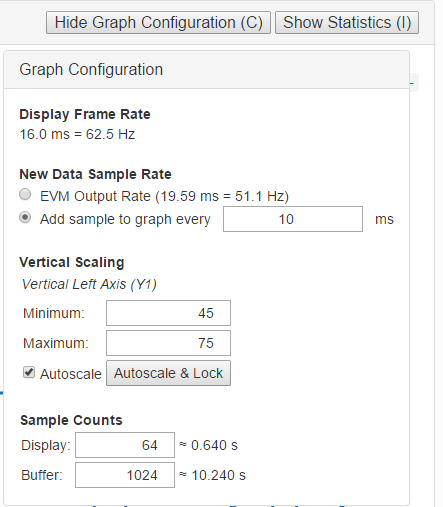The height and width of the screenshot is (507, 443).
Task: Click the Graph Configuration panel header
Action: click(207, 70)
